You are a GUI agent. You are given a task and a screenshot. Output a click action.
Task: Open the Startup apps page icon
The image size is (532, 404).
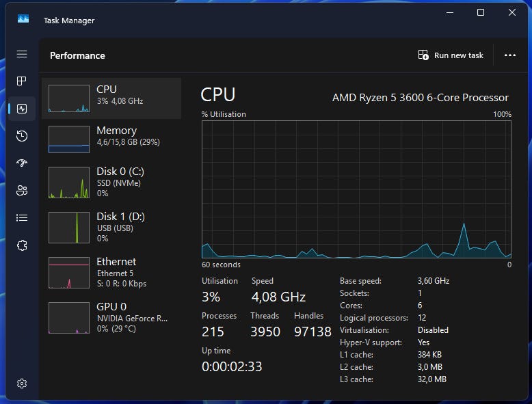pyautogui.click(x=22, y=163)
